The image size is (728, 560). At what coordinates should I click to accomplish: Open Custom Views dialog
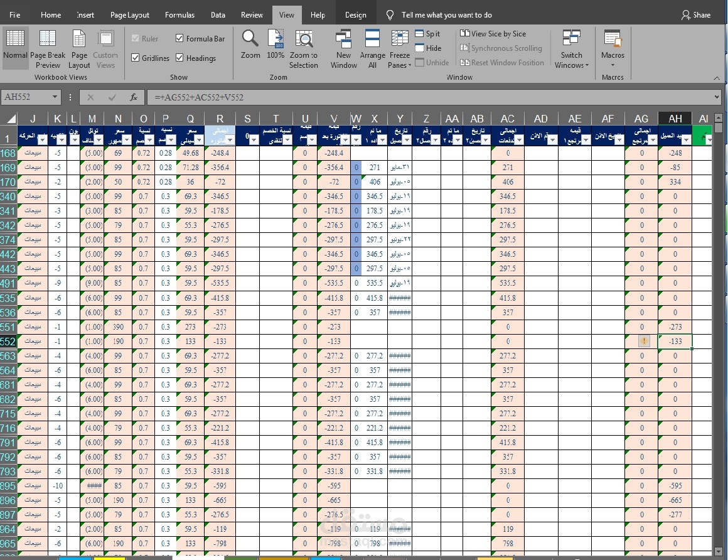click(105, 48)
